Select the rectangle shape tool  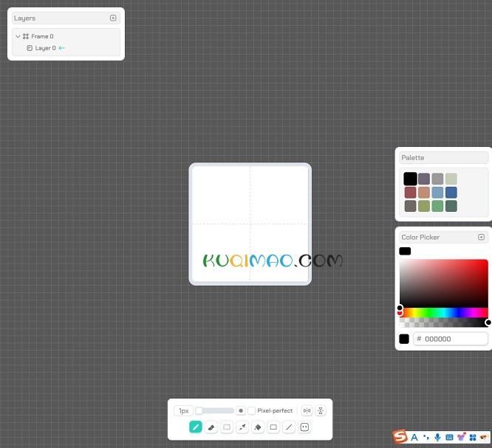tap(273, 427)
